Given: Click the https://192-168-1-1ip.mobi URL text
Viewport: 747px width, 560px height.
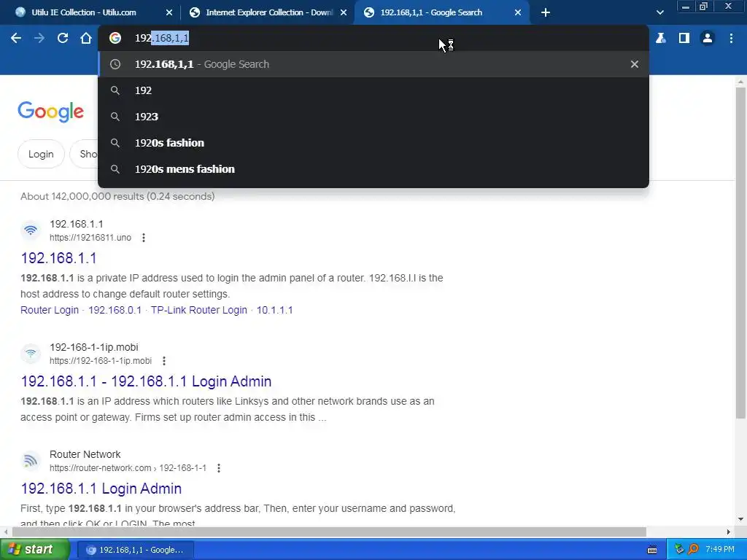Looking at the screenshot, I should click(101, 361).
